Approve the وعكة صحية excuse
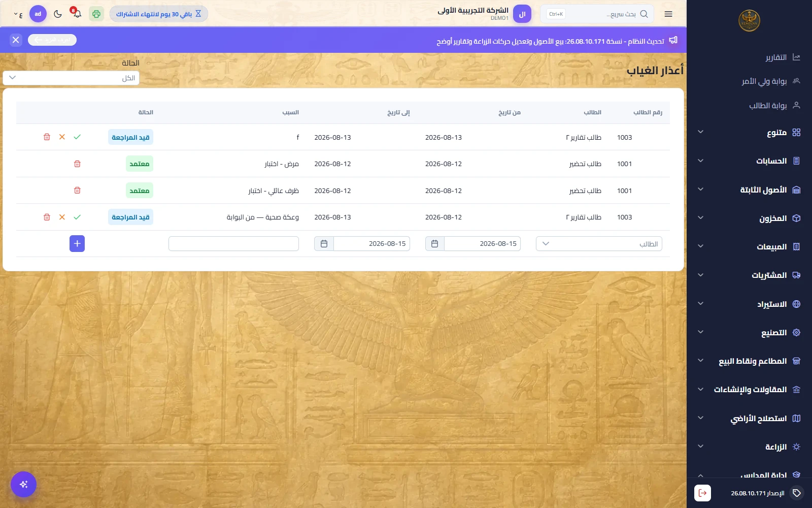The image size is (812, 508). [77, 217]
